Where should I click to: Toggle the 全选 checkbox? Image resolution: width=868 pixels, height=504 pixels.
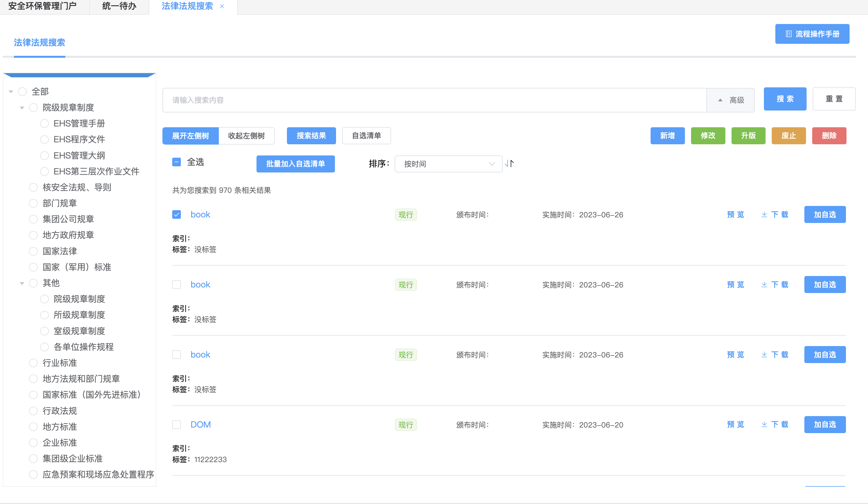pos(176,162)
